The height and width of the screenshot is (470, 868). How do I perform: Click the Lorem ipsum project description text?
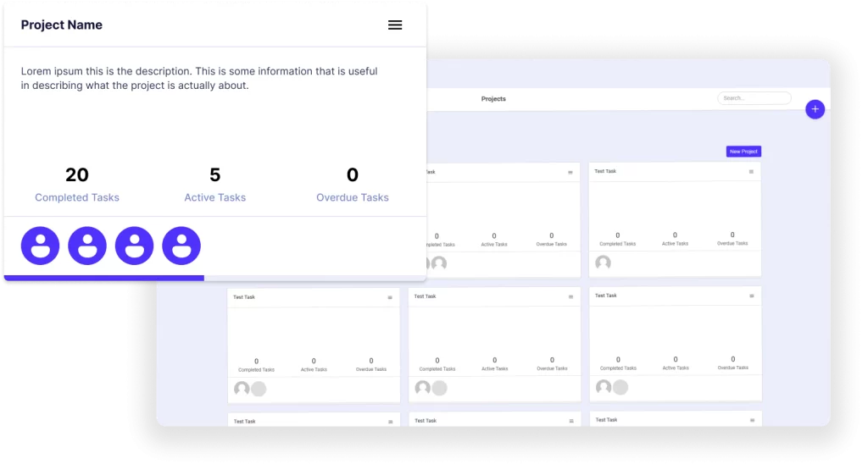(199, 78)
